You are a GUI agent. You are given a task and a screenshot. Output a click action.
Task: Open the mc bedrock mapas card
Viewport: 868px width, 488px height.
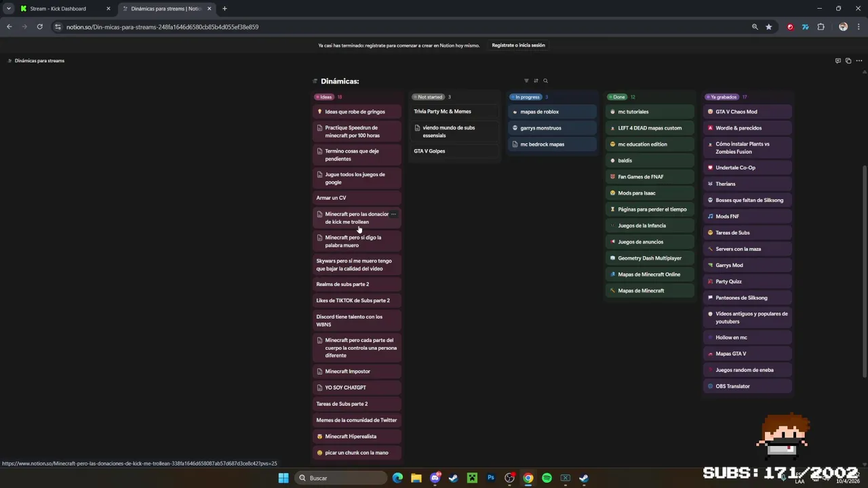pos(553,144)
